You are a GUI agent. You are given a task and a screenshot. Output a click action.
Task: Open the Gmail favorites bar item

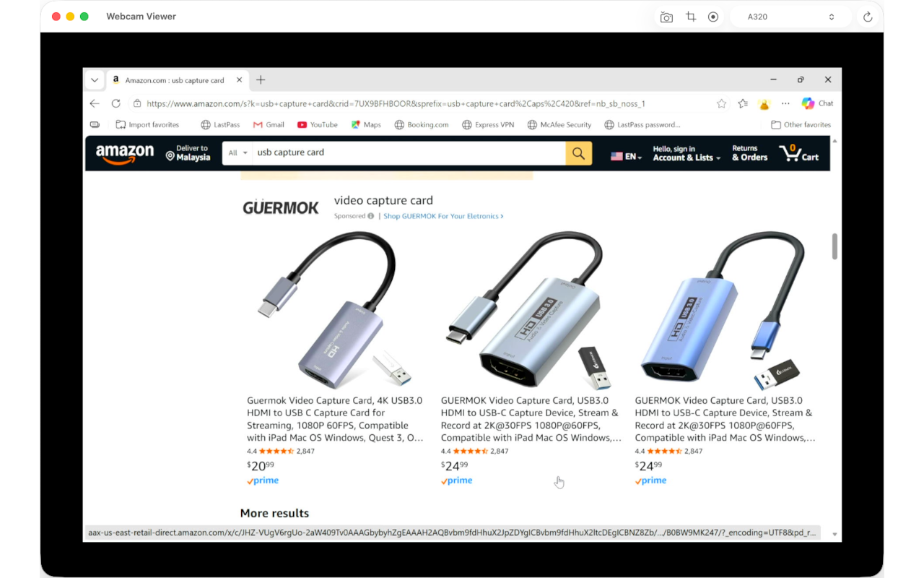click(269, 124)
